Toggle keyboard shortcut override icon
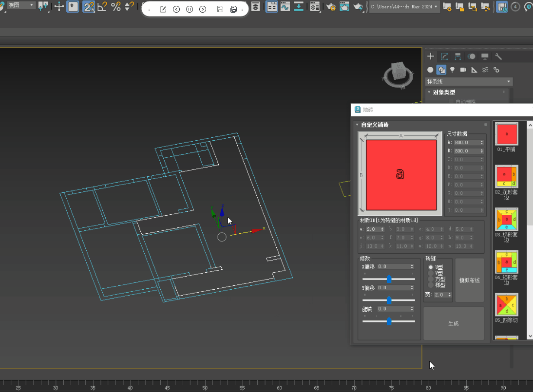The image size is (533, 392). pos(73,7)
